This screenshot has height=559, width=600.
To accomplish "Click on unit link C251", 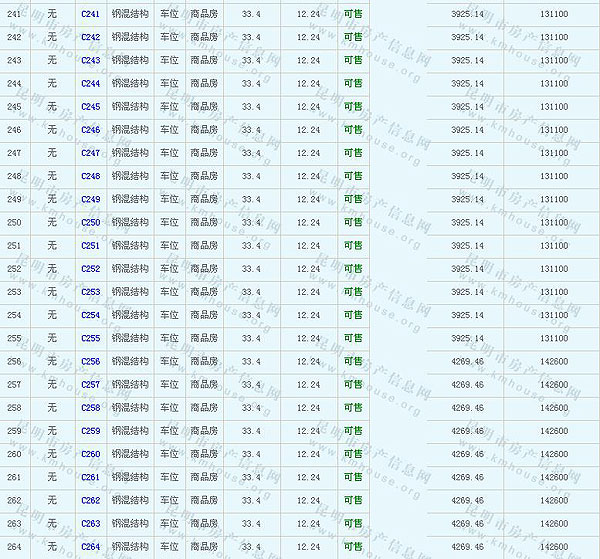I will tap(90, 246).
